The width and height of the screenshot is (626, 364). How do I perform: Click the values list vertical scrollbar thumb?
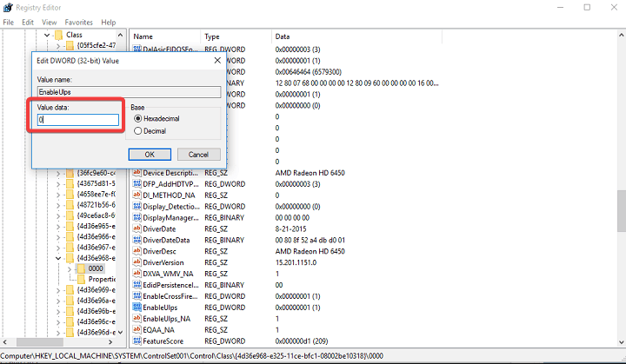pos(621,211)
